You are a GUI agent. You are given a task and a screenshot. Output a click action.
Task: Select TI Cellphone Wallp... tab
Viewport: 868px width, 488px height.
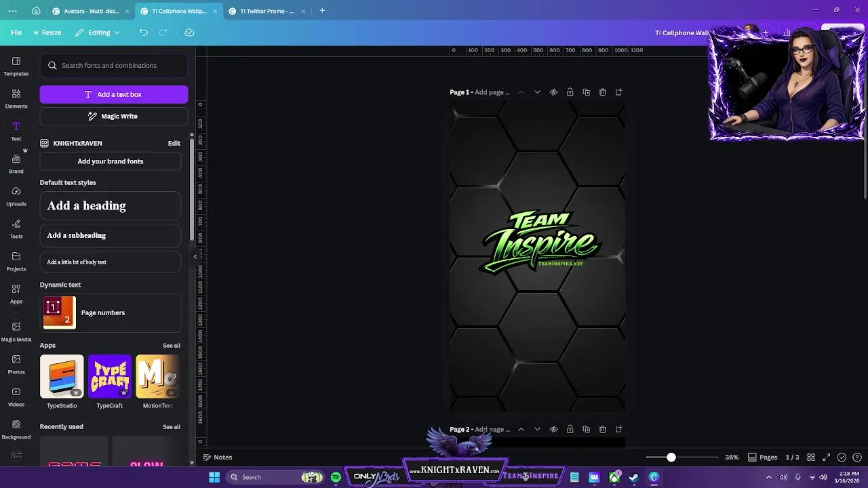(179, 11)
